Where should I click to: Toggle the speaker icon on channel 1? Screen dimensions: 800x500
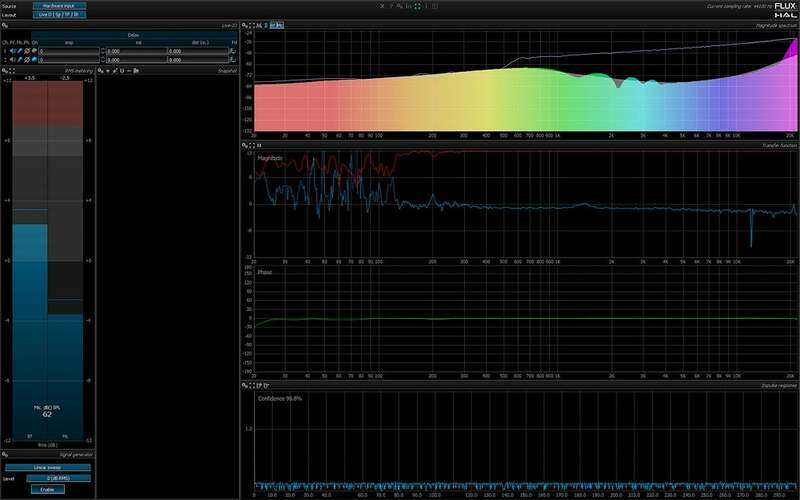click(x=15, y=50)
